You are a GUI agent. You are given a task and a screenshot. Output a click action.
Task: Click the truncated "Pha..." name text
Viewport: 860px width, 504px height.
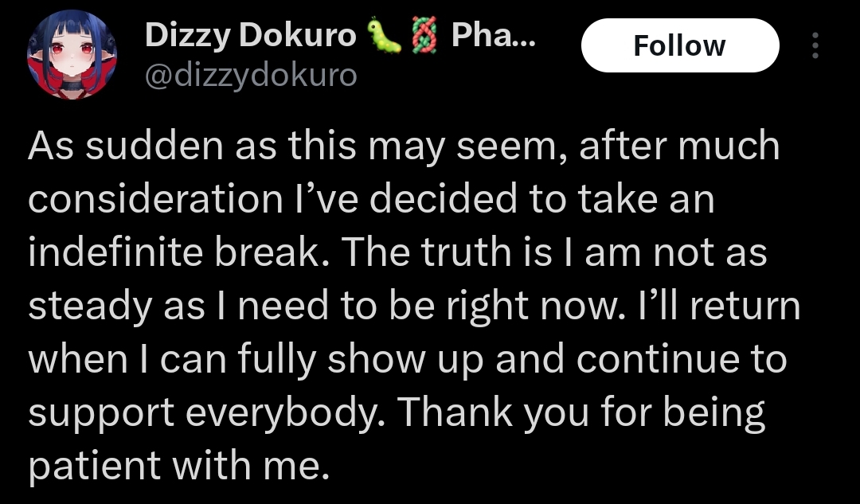(493, 36)
